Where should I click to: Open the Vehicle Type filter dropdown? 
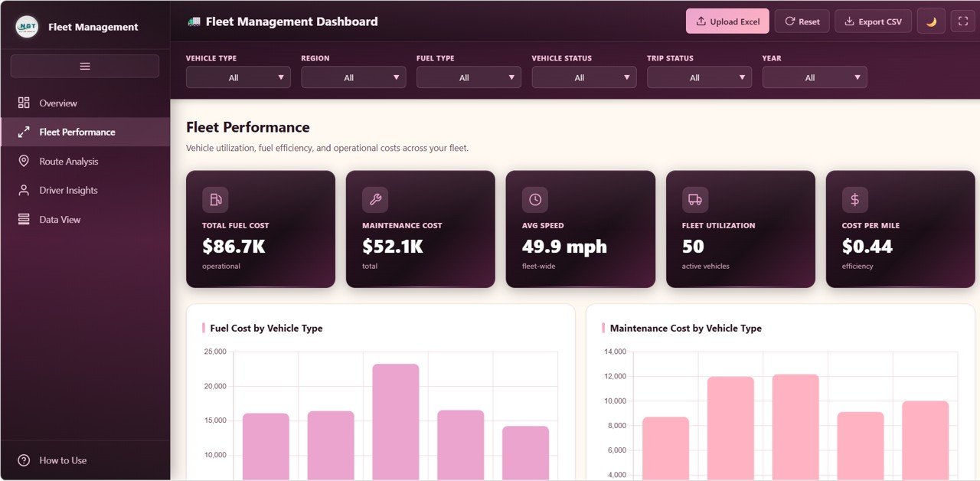[238, 77]
